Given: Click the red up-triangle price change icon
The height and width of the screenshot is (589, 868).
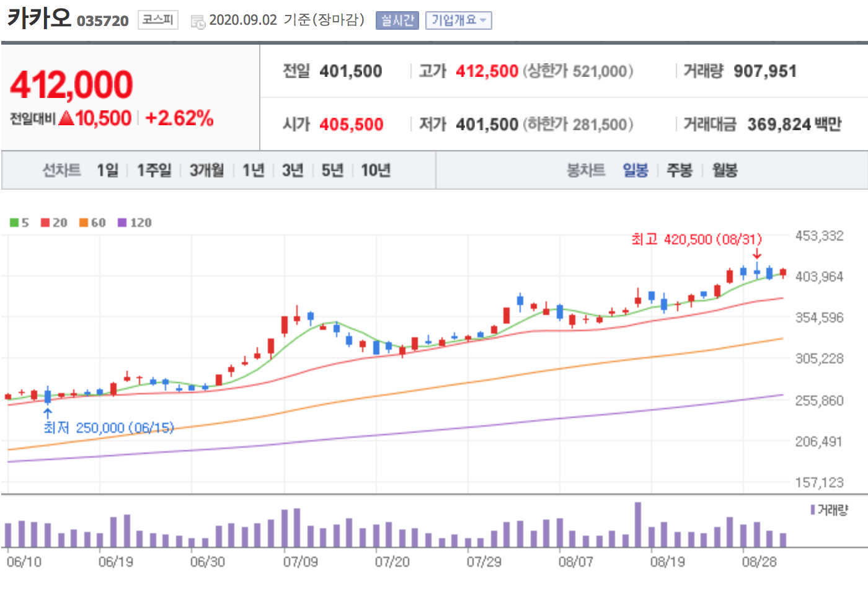Looking at the screenshot, I should pyautogui.click(x=66, y=118).
